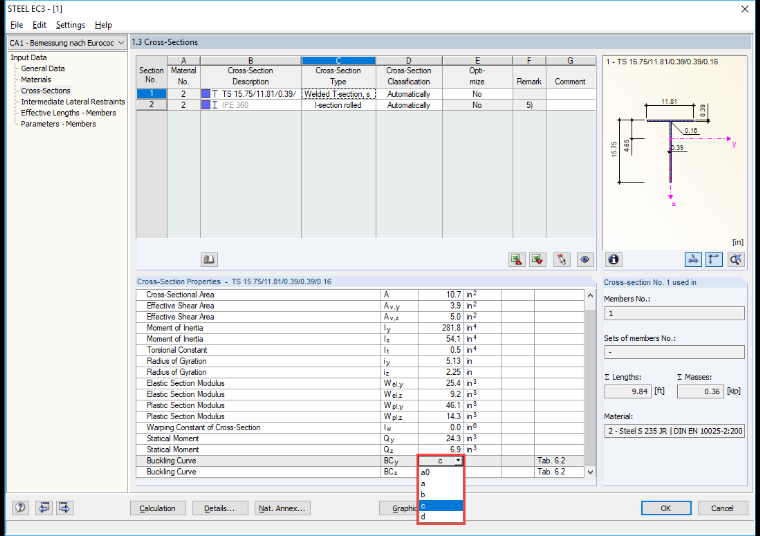The width and height of the screenshot is (760, 536).
Task: Click the Masses value field 0.36
Action: pyautogui.click(x=700, y=391)
